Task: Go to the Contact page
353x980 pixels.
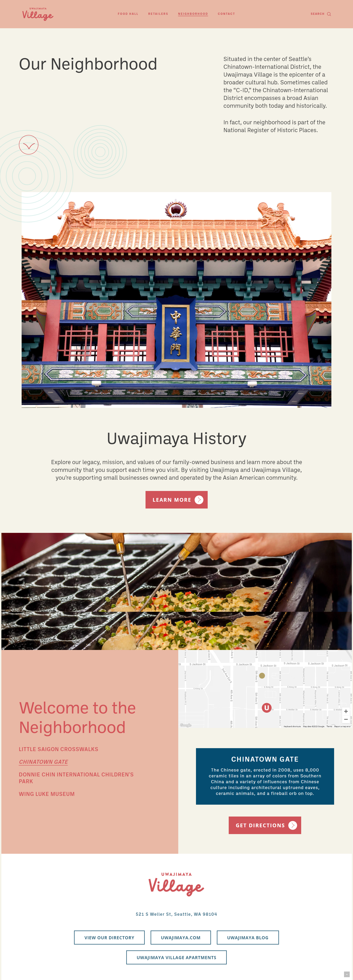Action: (x=226, y=14)
